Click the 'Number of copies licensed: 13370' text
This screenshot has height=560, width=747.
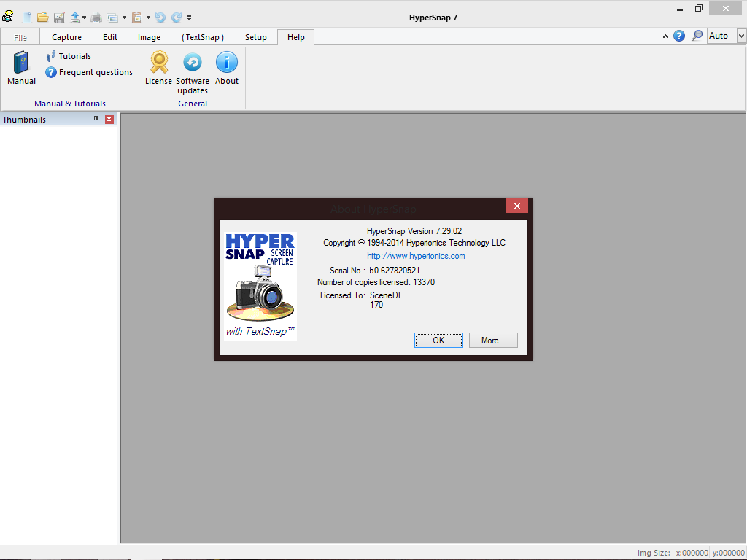pyautogui.click(x=376, y=282)
